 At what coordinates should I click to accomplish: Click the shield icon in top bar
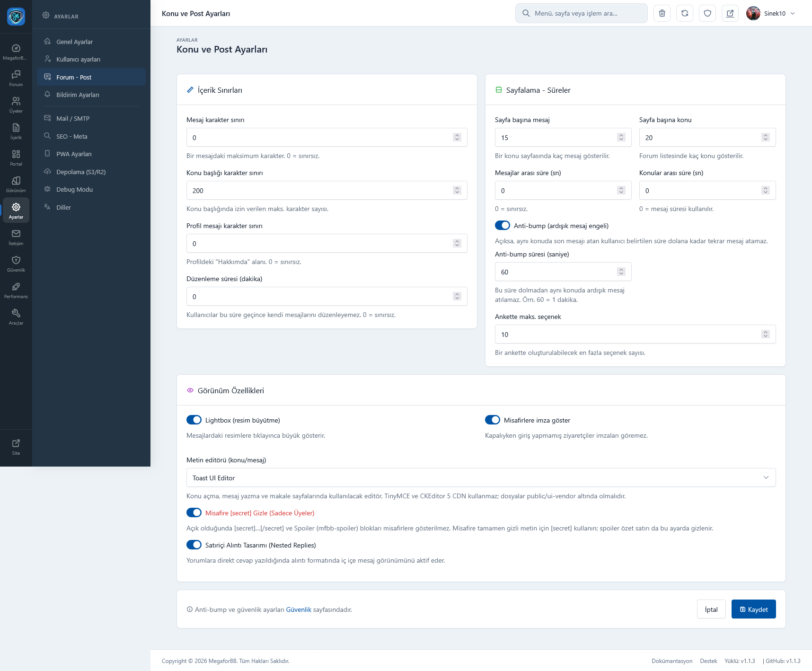(707, 13)
